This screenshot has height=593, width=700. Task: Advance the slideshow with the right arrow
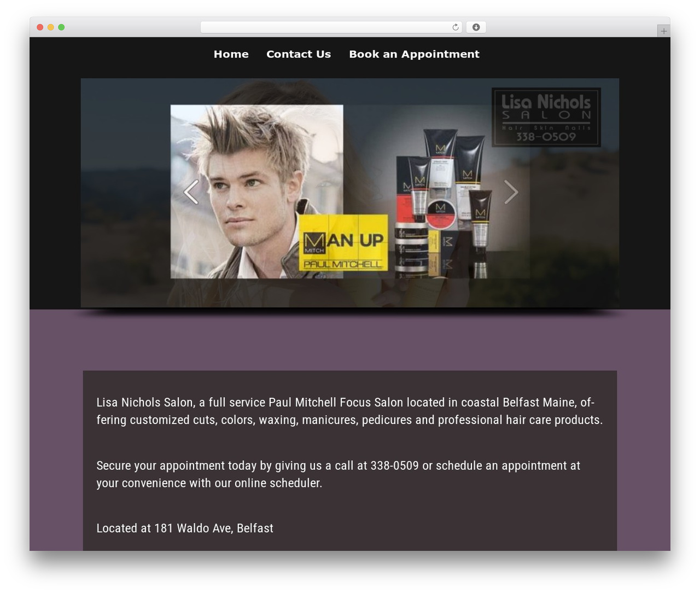coord(511,192)
